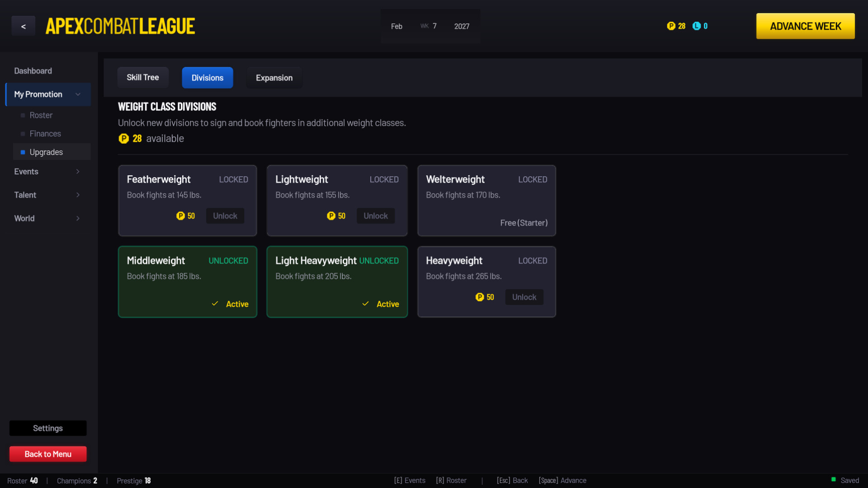Activate the Light Heavyweight division checkmark
The width and height of the screenshot is (868, 488).
pyautogui.click(x=365, y=304)
